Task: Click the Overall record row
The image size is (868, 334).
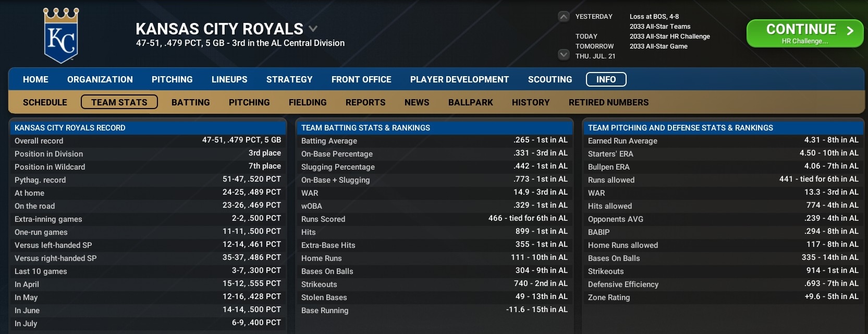Action: click(x=148, y=140)
